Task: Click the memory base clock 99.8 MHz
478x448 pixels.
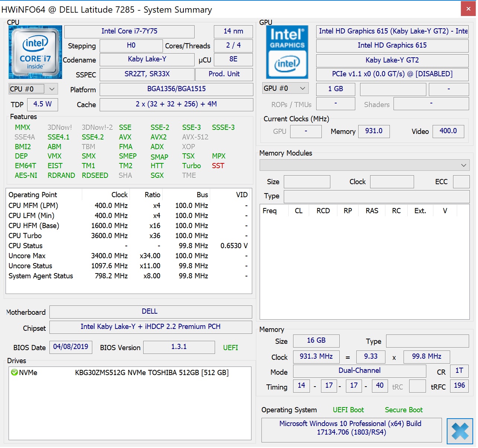Action: coord(426,356)
